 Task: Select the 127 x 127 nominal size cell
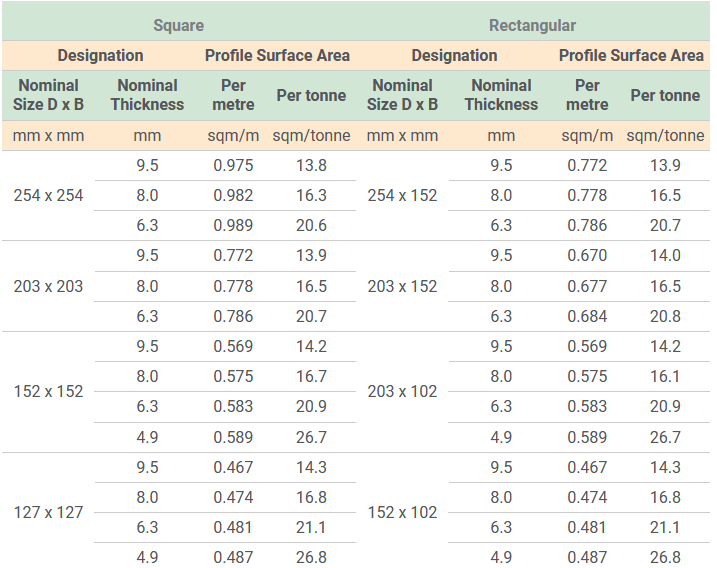[48, 513]
